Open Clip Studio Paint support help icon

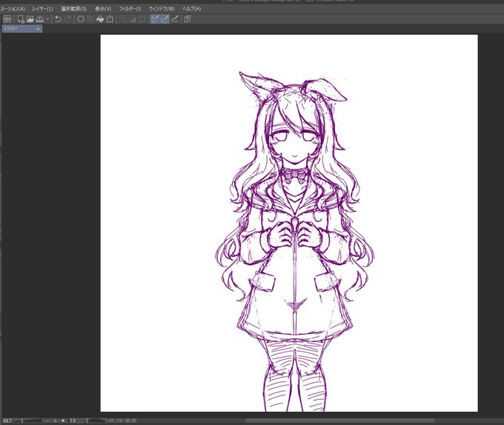click(188, 19)
